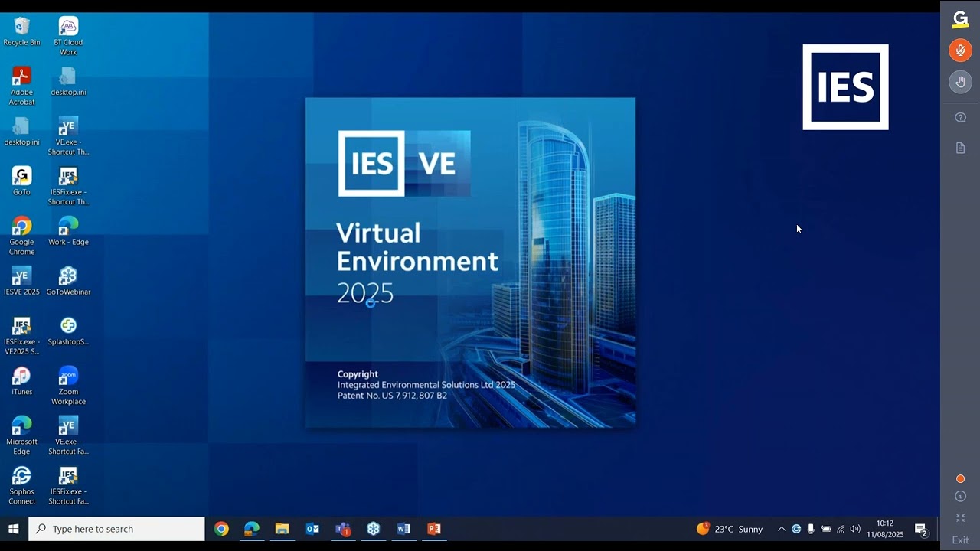Select the GoToWebinar desktop icon
The image size is (980, 551).
point(68,281)
